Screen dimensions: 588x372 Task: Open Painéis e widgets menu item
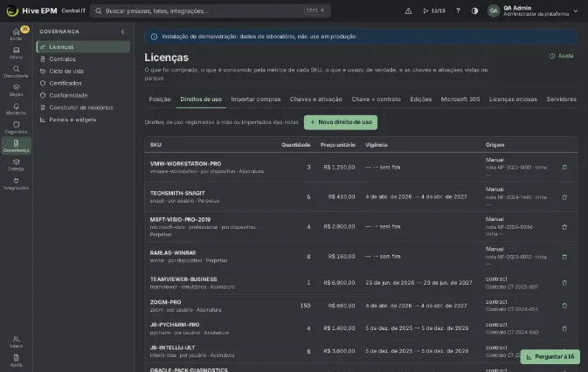click(83, 120)
